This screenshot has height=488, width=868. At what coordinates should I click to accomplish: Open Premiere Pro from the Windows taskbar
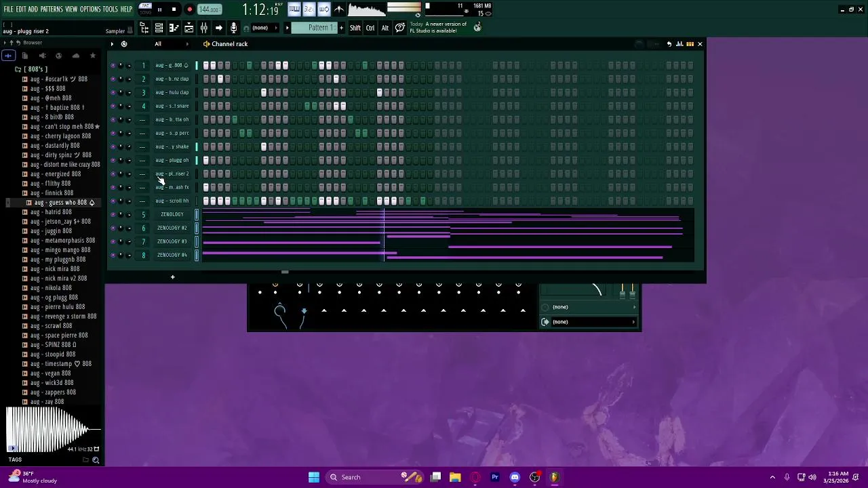pos(495,477)
